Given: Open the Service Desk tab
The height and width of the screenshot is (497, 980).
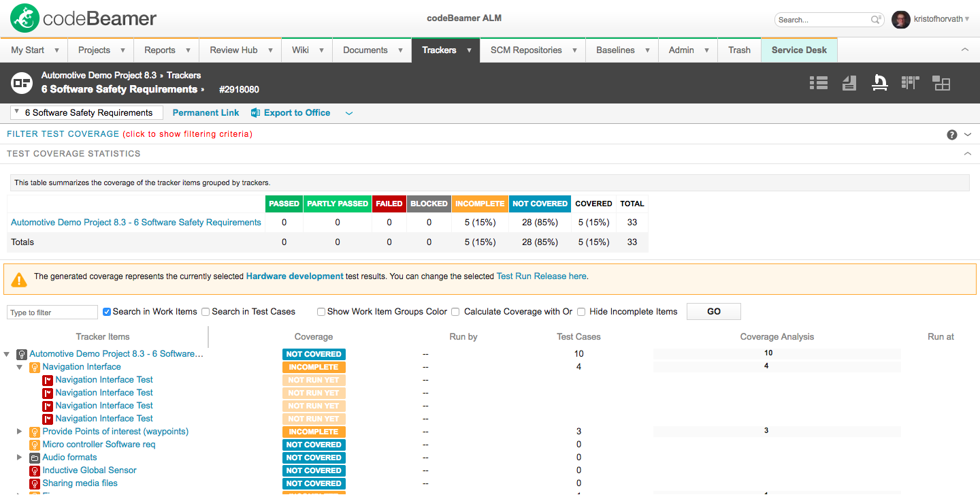Looking at the screenshot, I should tap(799, 50).
